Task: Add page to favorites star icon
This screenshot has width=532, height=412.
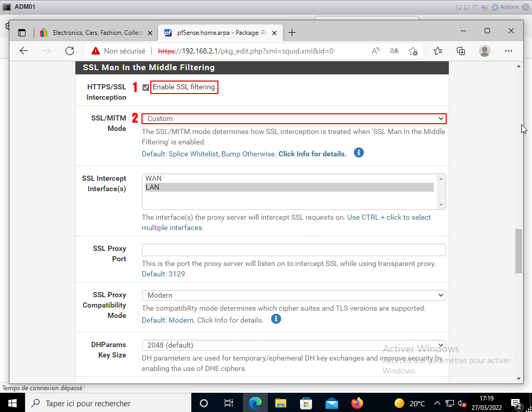Action: 413,51
